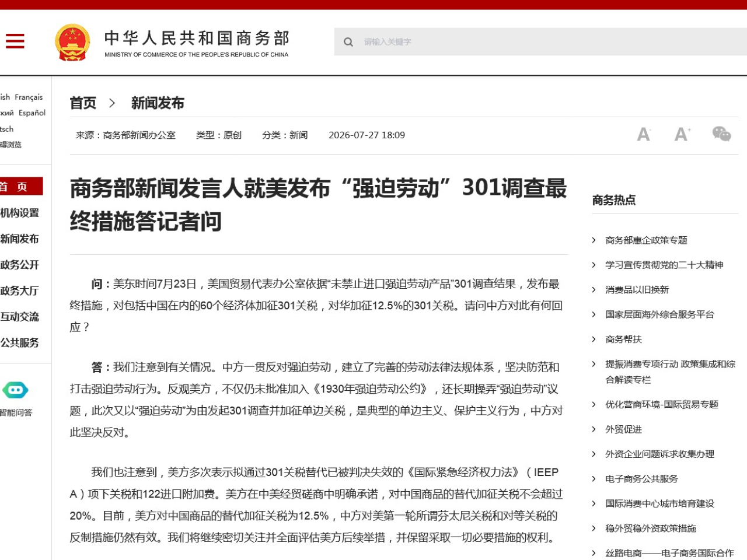
Task: Click the chevron beside 电子商务公共服务
Action: click(594, 479)
